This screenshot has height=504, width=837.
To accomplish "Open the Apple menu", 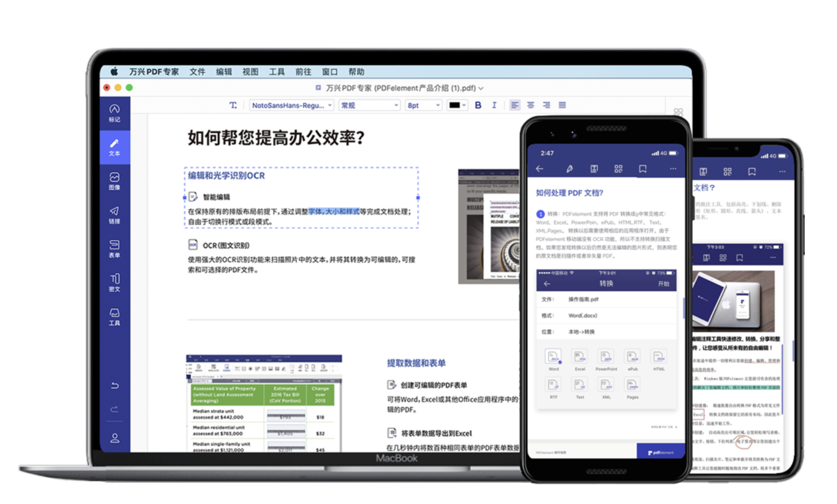I will click(114, 72).
